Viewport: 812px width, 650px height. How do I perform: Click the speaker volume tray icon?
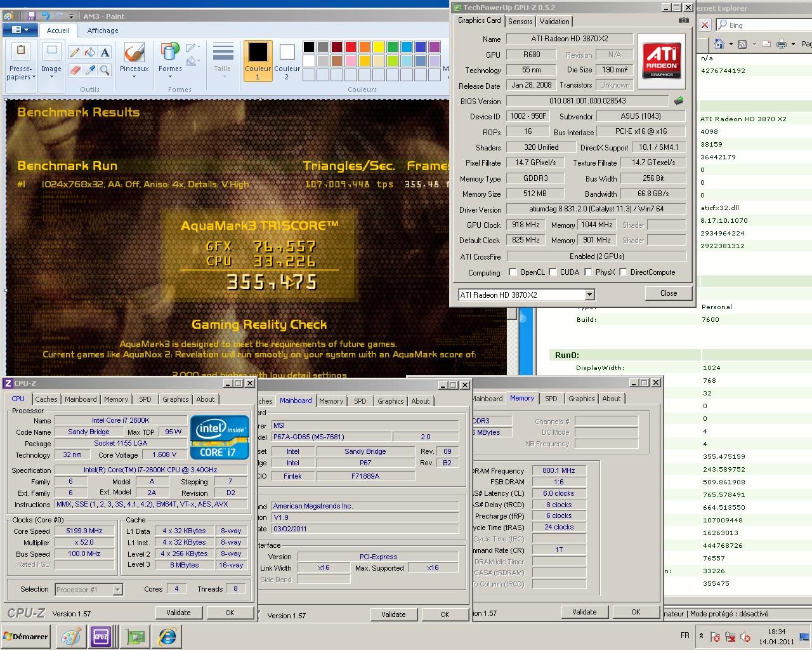pyautogui.click(x=745, y=637)
